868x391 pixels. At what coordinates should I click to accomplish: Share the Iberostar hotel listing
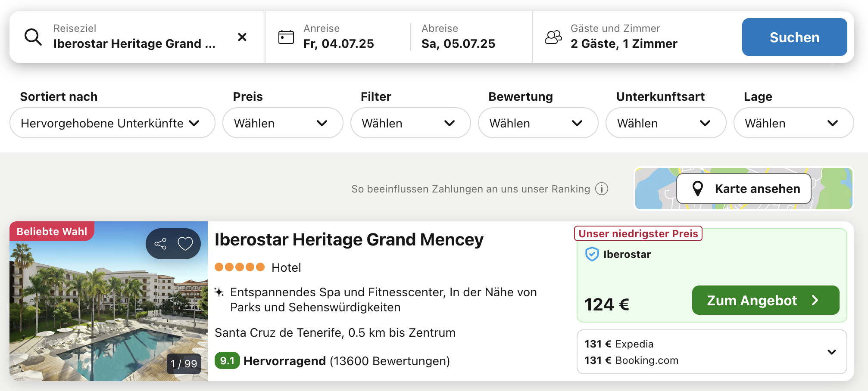(160, 244)
